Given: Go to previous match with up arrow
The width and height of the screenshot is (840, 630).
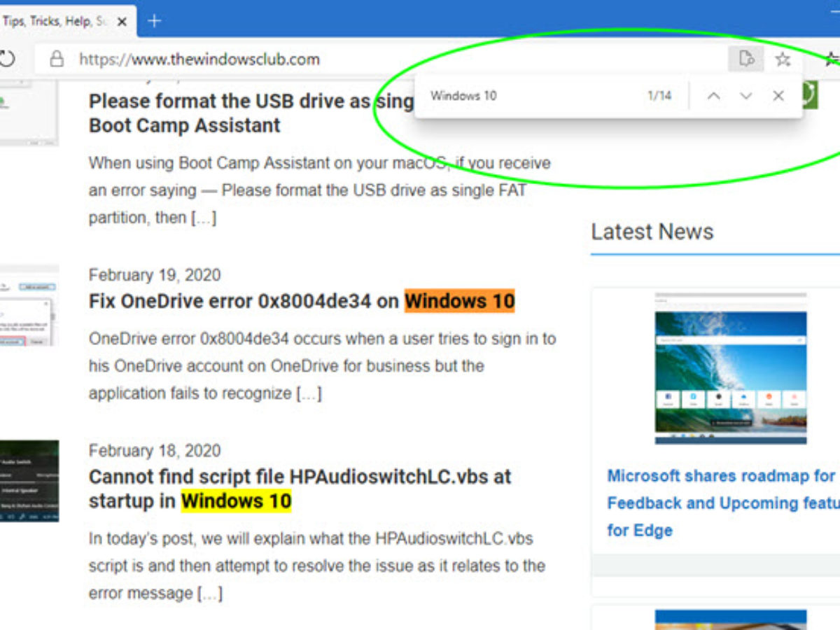Looking at the screenshot, I should tap(713, 97).
